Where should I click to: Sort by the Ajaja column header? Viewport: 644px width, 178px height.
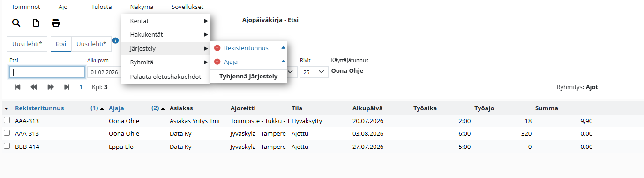(x=116, y=108)
